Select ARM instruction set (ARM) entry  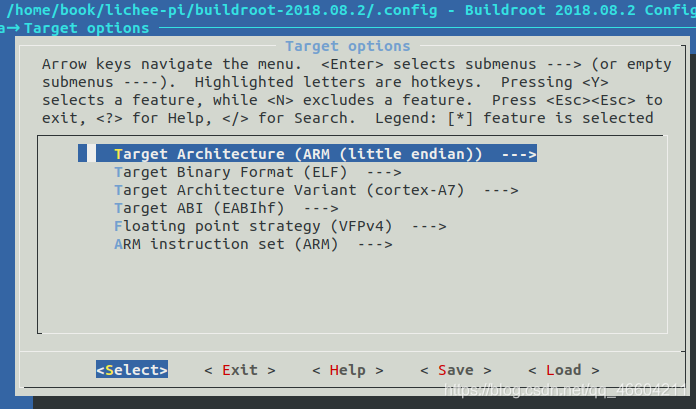253,244
